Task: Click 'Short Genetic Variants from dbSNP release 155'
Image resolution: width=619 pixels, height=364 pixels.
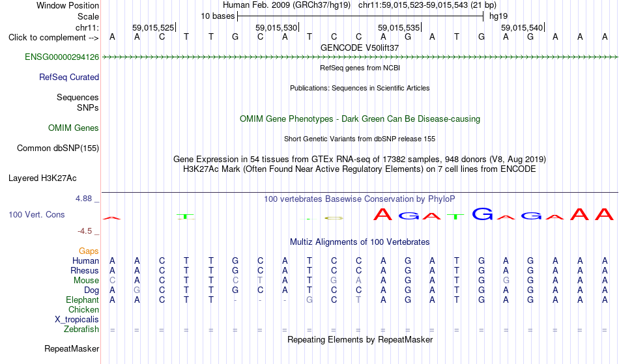Action: pyautogui.click(x=360, y=139)
